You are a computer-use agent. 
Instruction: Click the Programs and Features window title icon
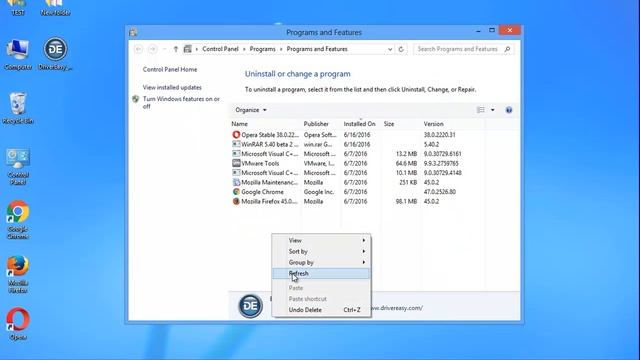coord(133,32)
